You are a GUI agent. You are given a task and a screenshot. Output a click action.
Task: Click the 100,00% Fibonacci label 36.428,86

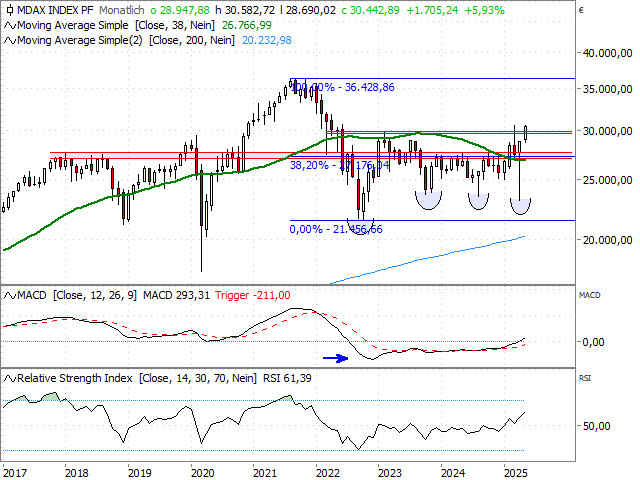343,87
